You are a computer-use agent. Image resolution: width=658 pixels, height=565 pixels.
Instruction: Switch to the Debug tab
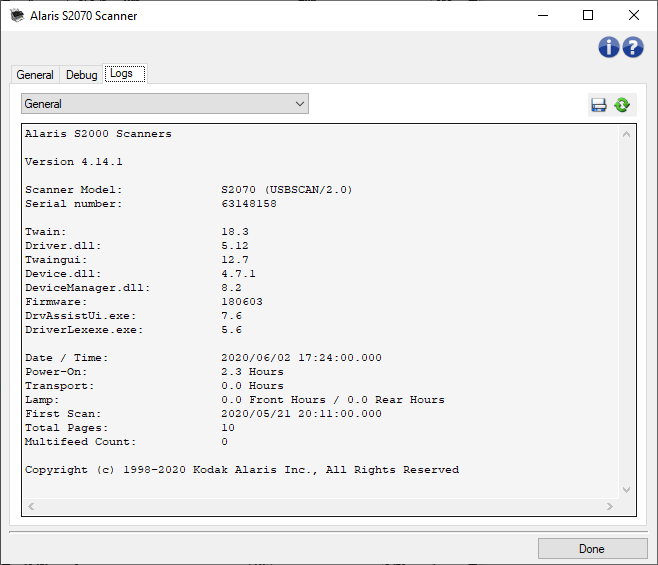click(x=81, y=75)
